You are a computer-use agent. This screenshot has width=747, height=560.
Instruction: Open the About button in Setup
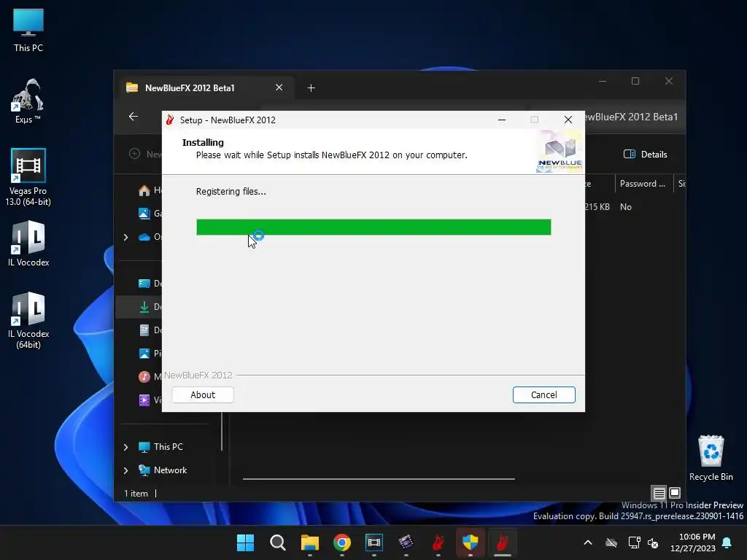click(x=203, y=394)
